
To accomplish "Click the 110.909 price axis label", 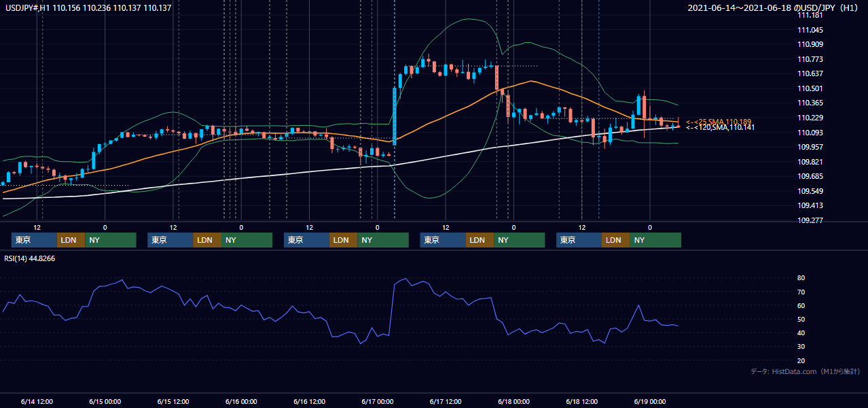I will tap(811, 45).
